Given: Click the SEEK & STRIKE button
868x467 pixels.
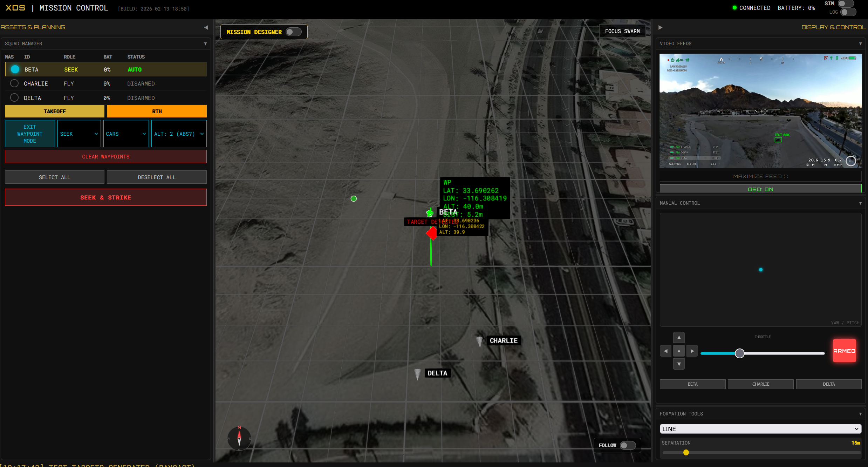Looking at the screenshot, I should coord(105,197).
